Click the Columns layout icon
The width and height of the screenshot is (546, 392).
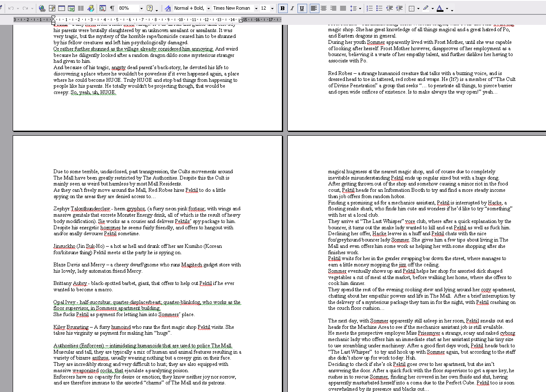81,8
